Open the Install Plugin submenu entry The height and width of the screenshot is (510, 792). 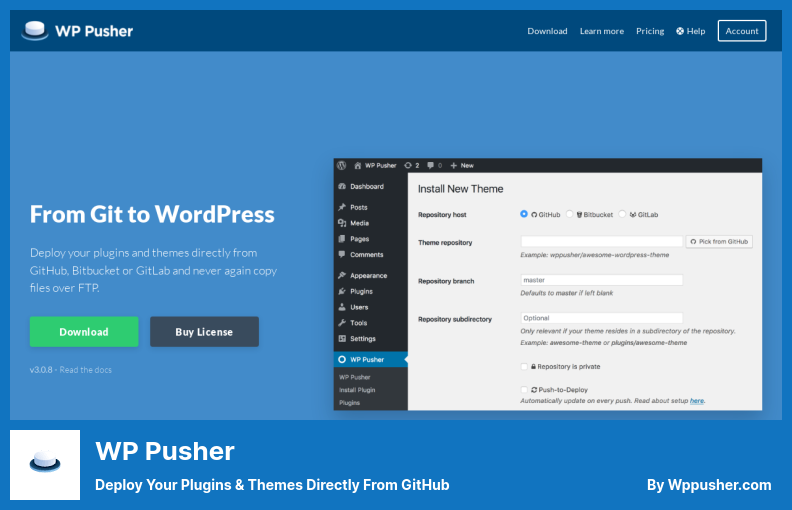tap(357, 390)
